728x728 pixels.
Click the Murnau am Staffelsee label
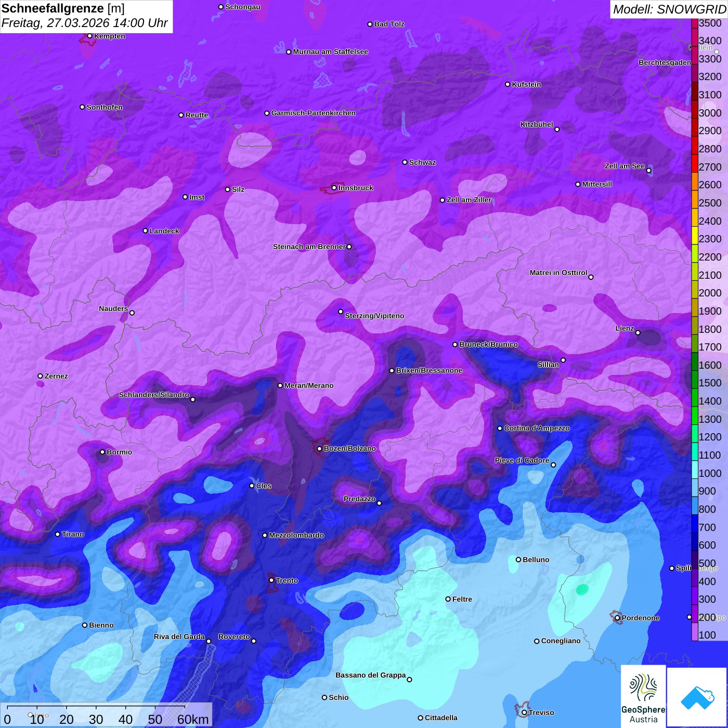pyautogui.click(x=331, y=51)
